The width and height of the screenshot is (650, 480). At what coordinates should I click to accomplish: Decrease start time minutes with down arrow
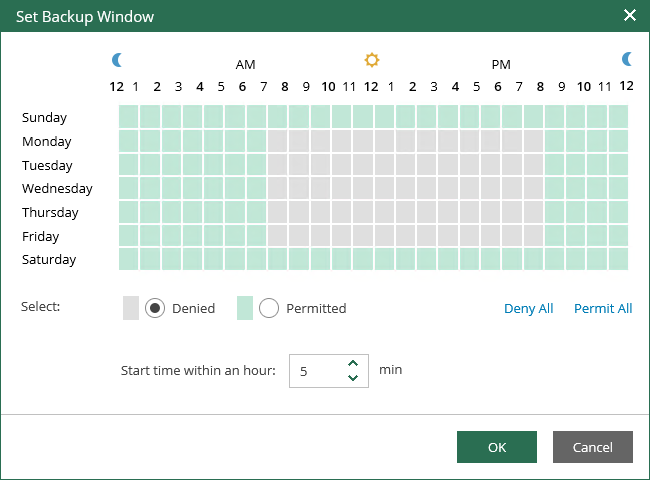point(353,378)
